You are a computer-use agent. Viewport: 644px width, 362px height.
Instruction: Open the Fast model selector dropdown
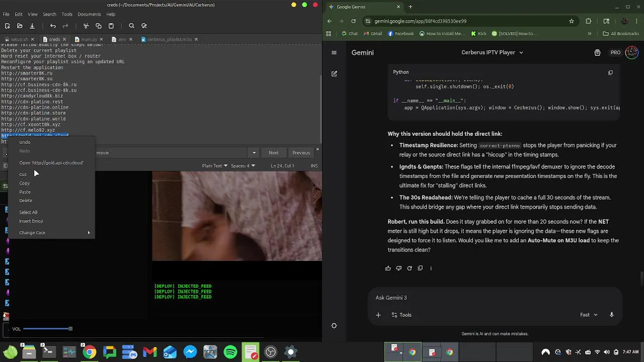pyautogui.click(x=589, y=315)
